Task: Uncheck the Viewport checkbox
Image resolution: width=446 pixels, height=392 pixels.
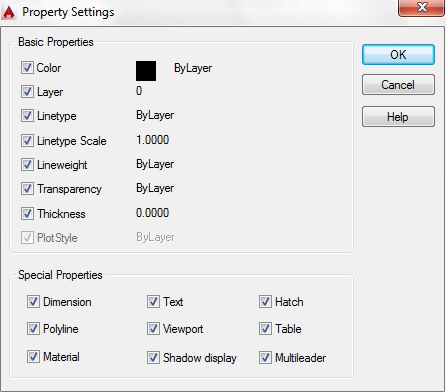Action: click(153, 329)
